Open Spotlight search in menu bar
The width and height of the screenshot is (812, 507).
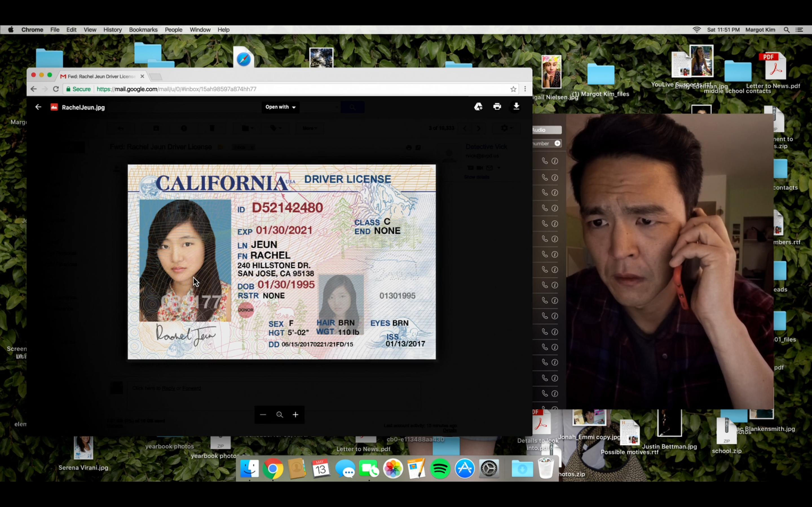coord(786,30)
